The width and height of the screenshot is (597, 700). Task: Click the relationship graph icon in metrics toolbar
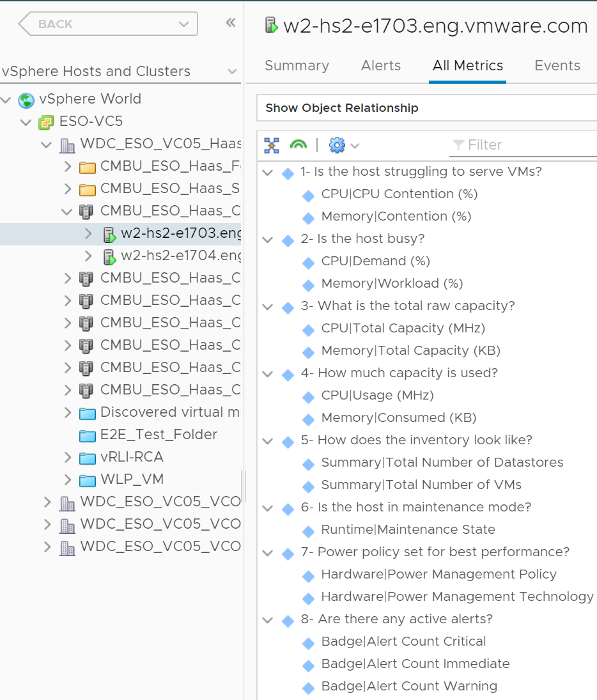click(x=272, y=146)
